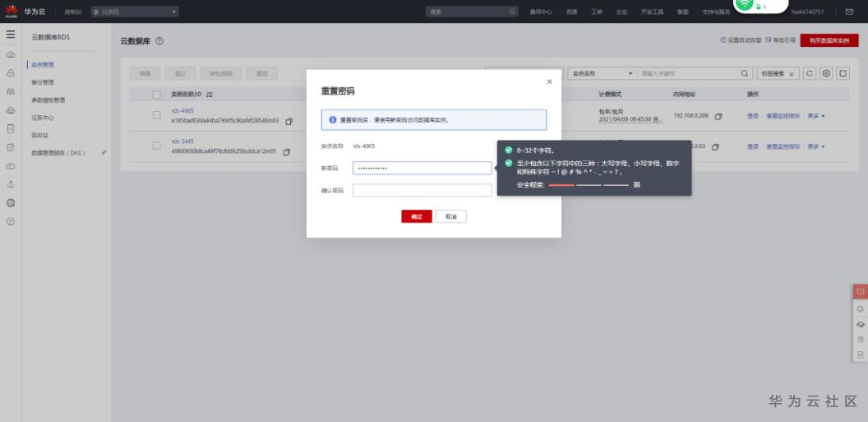Click sort icon next to 实例名称/ID header
Image resolution: width=868 pixels, height=422 pixels.
pos(209,95)
